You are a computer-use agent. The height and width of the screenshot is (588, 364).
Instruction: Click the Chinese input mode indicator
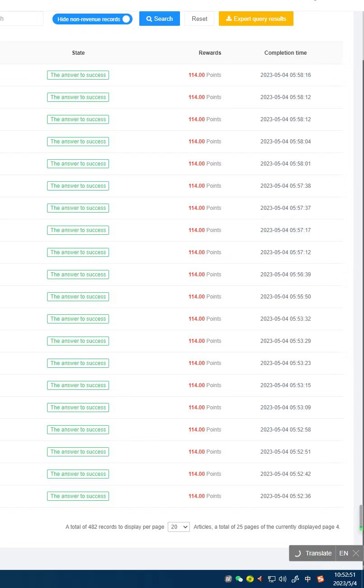(x=308, y=579)
